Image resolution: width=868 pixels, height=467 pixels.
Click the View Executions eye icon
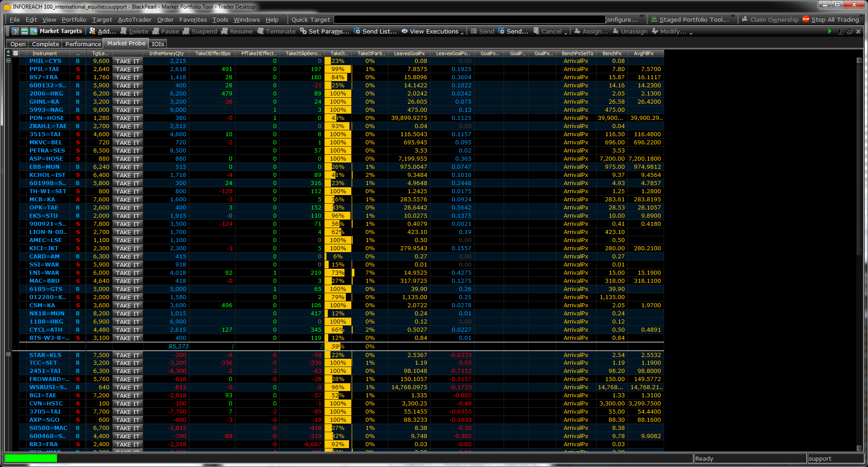(405, 31)
